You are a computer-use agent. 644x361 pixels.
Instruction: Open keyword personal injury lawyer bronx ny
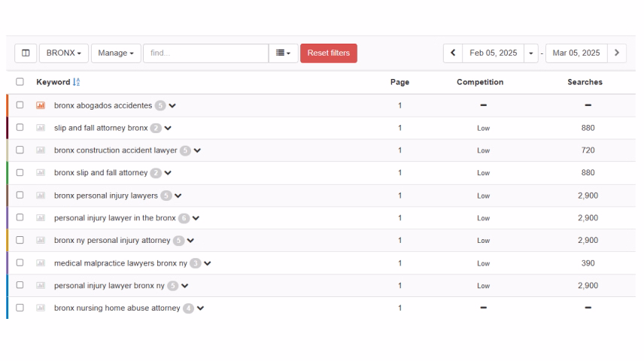[x=109, y=286]
